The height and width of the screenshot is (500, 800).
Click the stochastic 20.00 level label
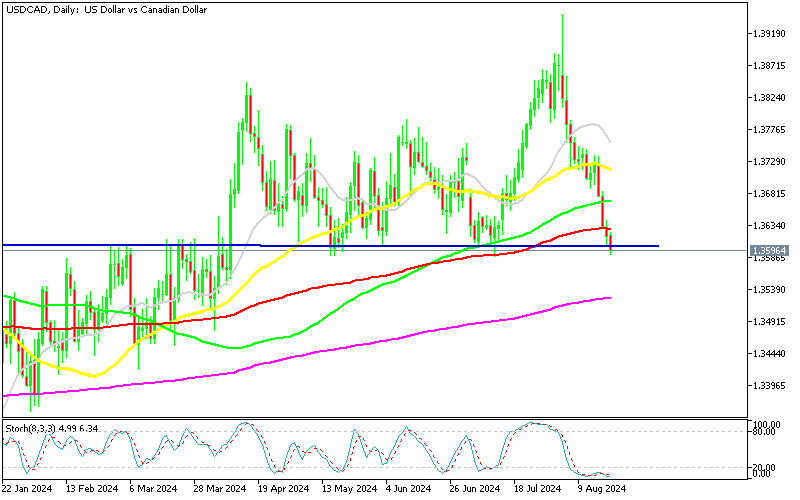click(767, 467)
